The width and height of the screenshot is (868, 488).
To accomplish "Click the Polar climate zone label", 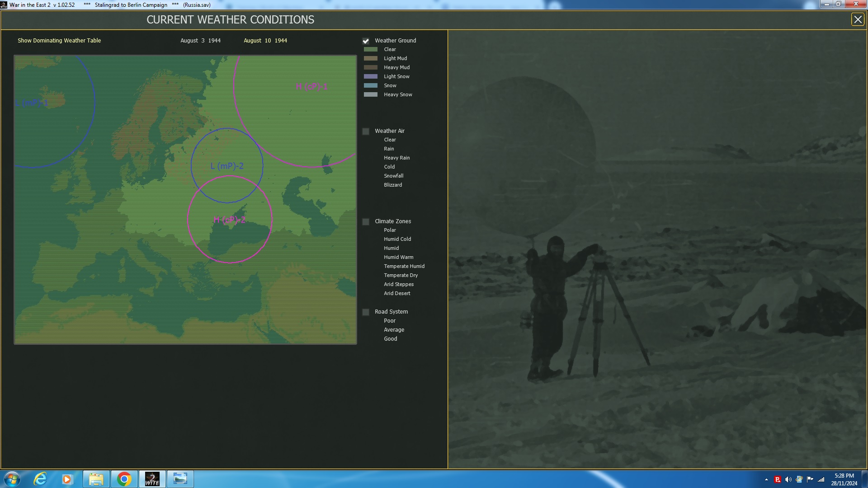I will [x=390, y=230].
